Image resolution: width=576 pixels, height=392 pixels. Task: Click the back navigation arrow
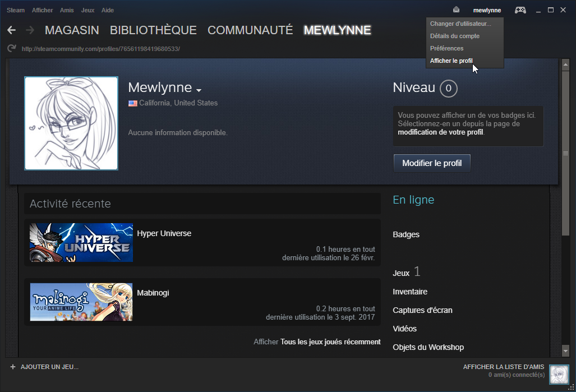point(11,30)
